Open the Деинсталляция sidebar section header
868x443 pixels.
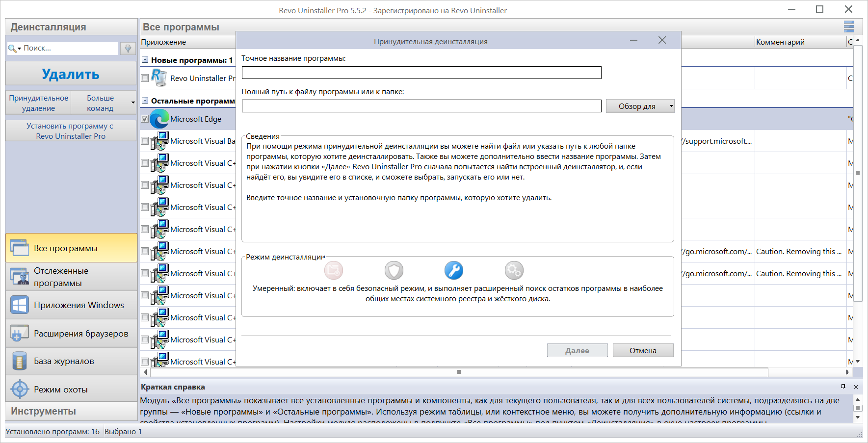(72, 27)
